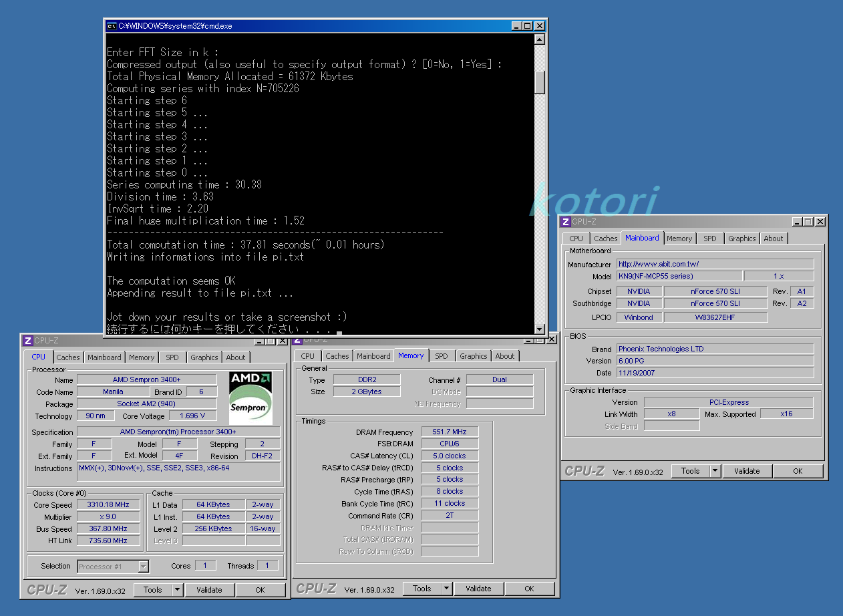Click OK button in Memory window
Viewport: 843px width, 616px height.
pyautogui.click(x=529, y=589)
